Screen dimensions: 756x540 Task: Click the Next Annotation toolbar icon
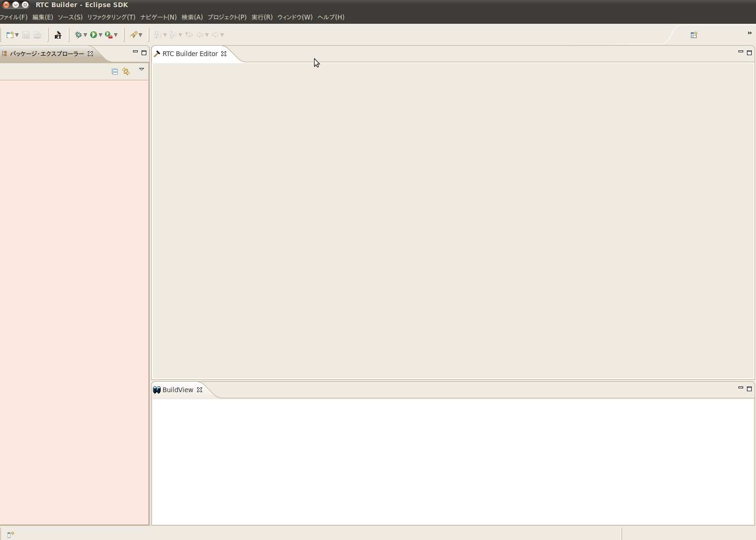(x=157, y=35)
